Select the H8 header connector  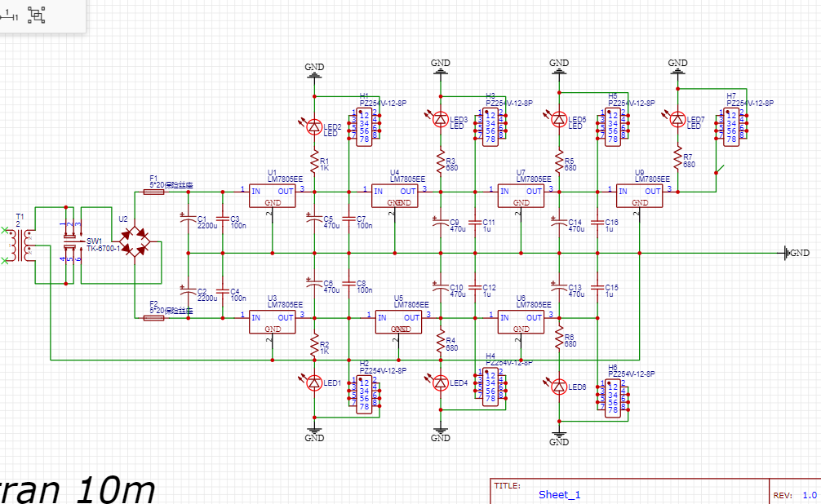[612, 396]
